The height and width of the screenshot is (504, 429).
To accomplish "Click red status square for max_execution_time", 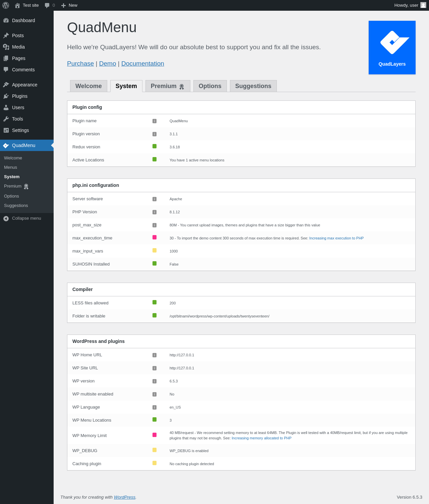I will pos(155,237).
